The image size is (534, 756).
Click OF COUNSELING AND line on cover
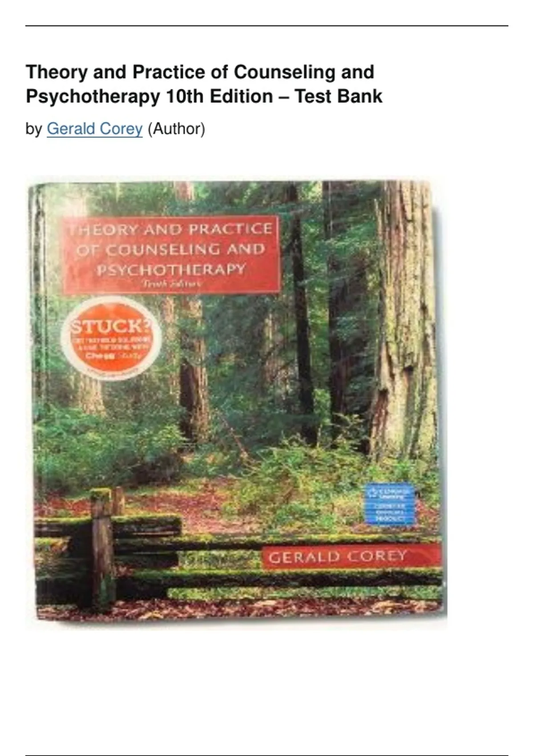tap(170, 249)
